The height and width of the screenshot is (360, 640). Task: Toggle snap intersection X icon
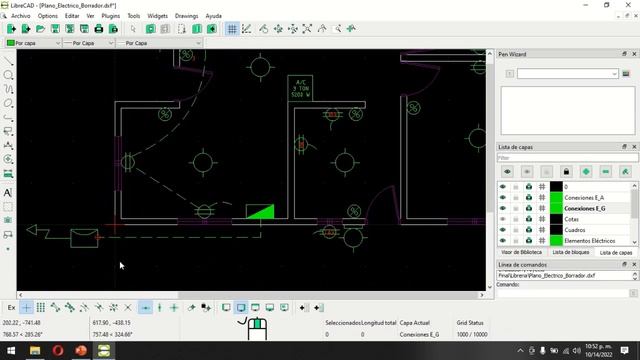coord(128,308)
